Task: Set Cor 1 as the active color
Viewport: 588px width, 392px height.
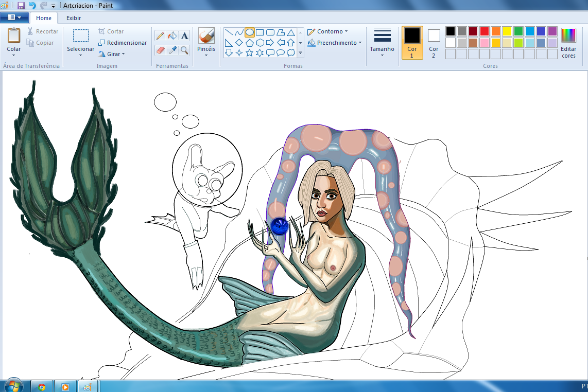Action: coord(412,43)
